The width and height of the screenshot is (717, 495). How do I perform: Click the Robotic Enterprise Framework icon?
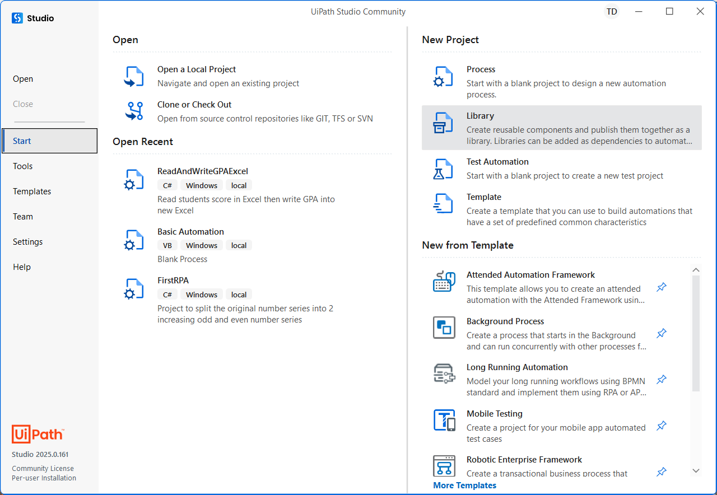[444, 466]
